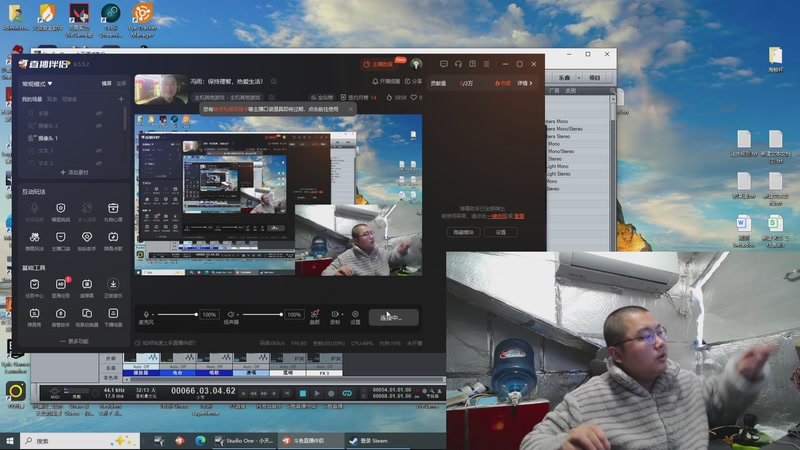This screenshot has height=450, width=800.
Task: Open the 任务中心 task center icon
Action: pyautogui.click(x=34, y=284)
